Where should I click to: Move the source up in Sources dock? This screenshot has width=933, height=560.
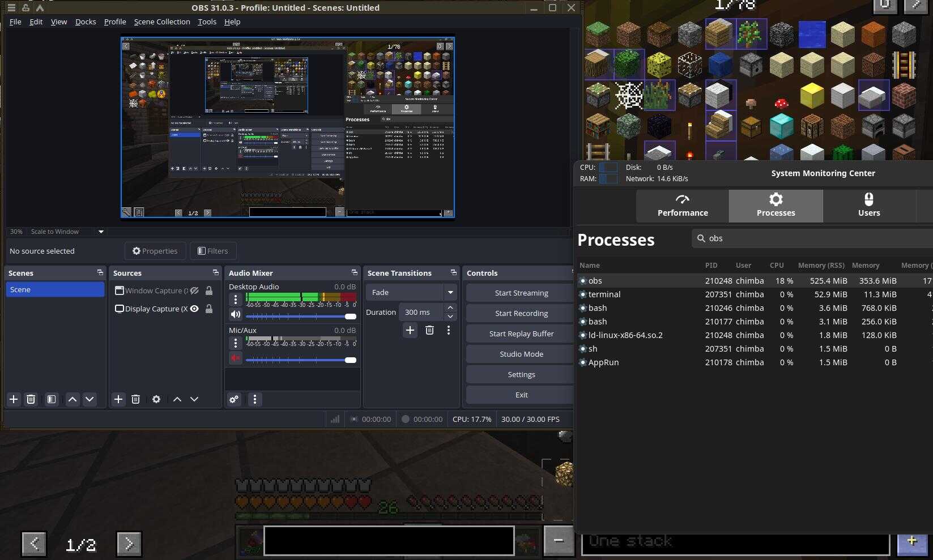click(177, 399)
